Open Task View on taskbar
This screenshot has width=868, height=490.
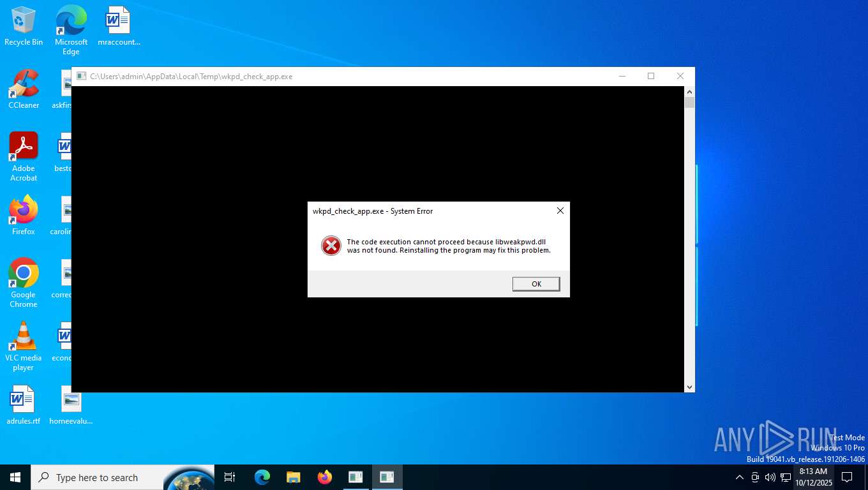230,477
